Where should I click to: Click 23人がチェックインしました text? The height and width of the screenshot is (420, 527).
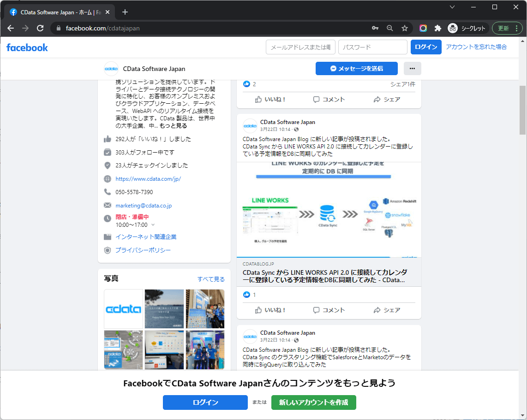(x=151, y=166)
